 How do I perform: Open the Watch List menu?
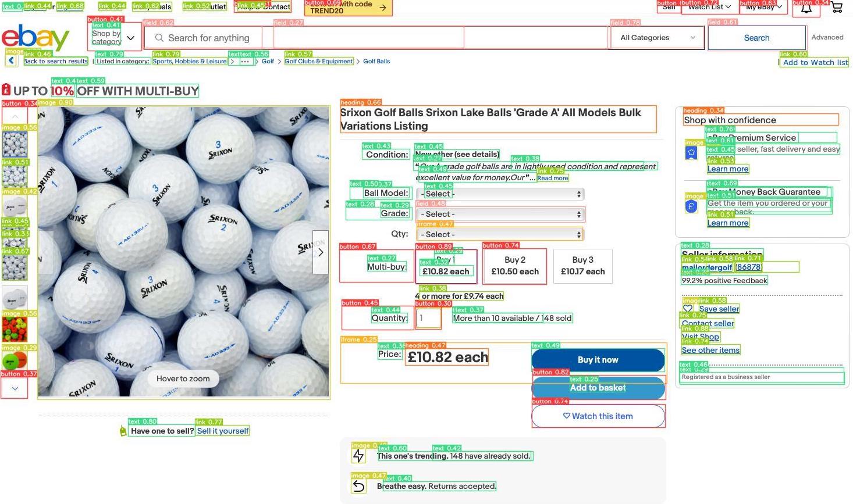coord(709,7)
